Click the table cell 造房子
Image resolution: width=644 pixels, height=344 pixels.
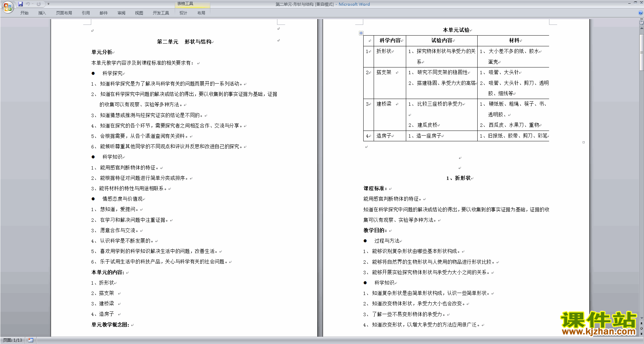pos(384,136)
